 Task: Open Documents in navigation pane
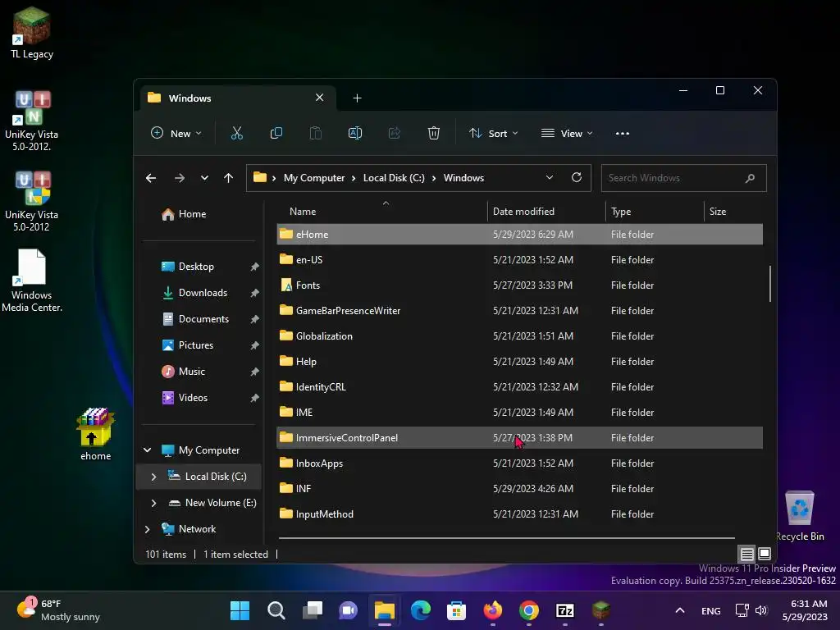point(195,319)
